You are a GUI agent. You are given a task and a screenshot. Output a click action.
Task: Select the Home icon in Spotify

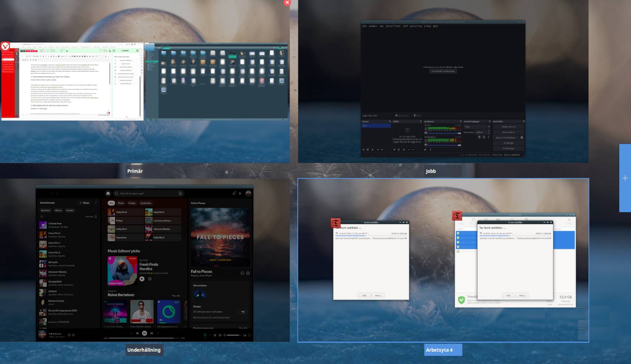coord(108,194)
